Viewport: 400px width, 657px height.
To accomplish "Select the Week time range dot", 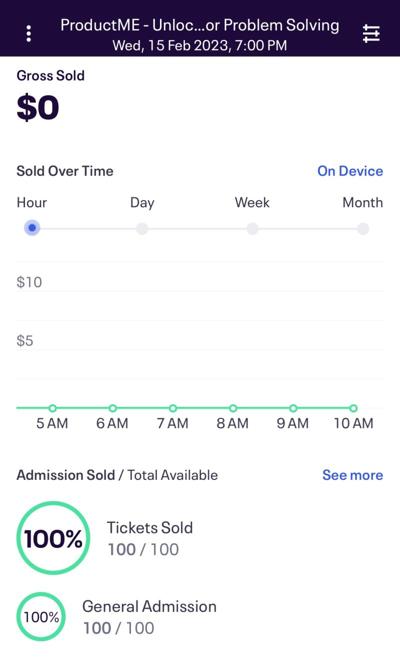I will (252, 229).
